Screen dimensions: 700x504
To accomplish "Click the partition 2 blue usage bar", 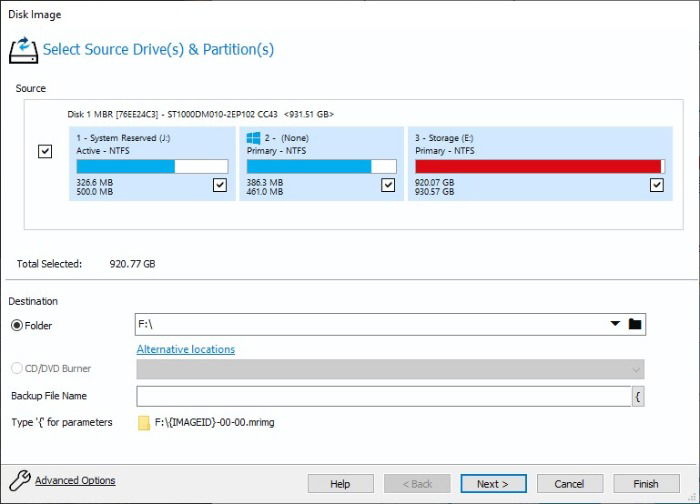I will (321, 167).
